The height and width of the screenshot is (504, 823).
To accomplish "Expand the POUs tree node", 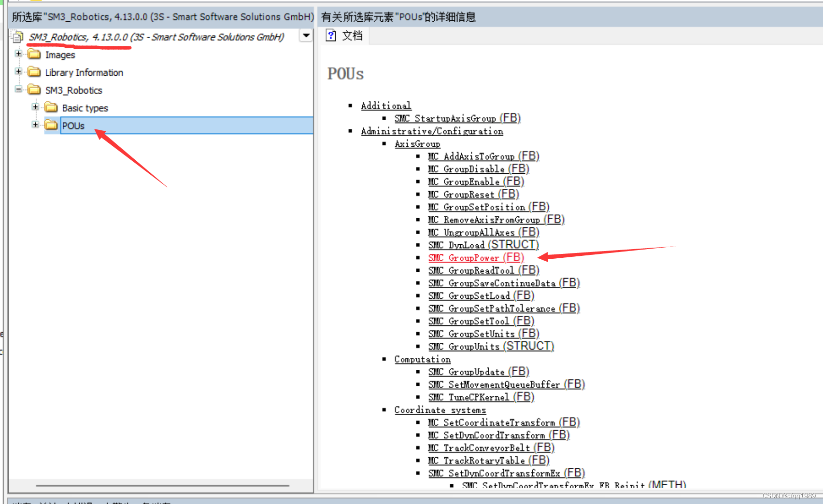I will (35, 125).
